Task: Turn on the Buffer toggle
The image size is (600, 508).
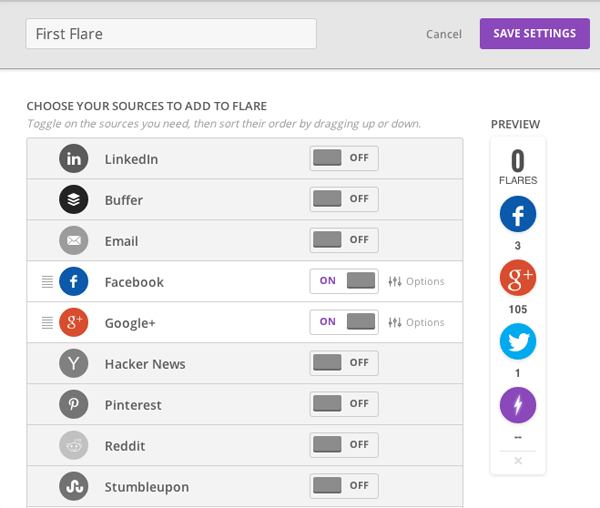Action: (x=344, y=199)
